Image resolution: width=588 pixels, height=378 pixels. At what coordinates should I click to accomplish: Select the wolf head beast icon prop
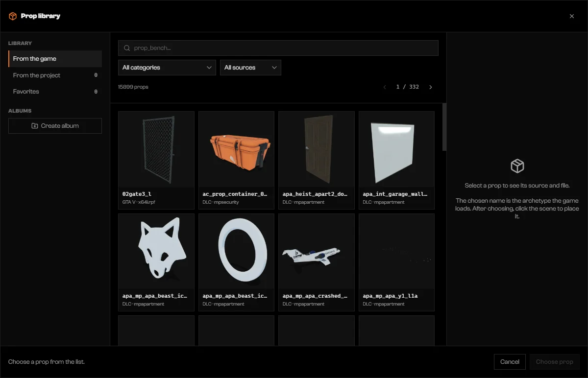pyautogui.click(x=156, y=251)
